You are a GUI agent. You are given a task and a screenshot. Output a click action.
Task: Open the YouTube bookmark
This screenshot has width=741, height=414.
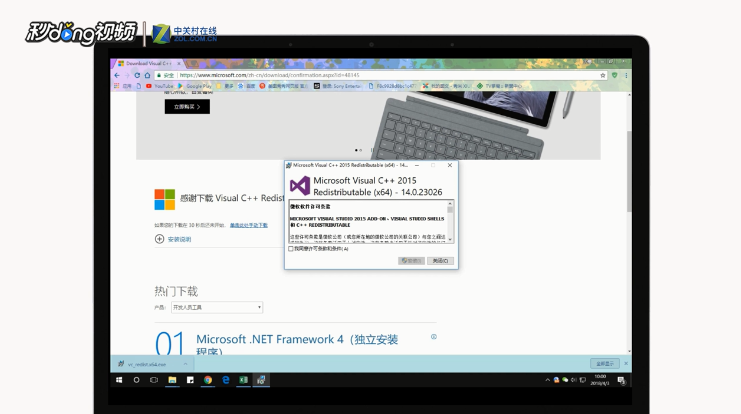pos(160,86)
